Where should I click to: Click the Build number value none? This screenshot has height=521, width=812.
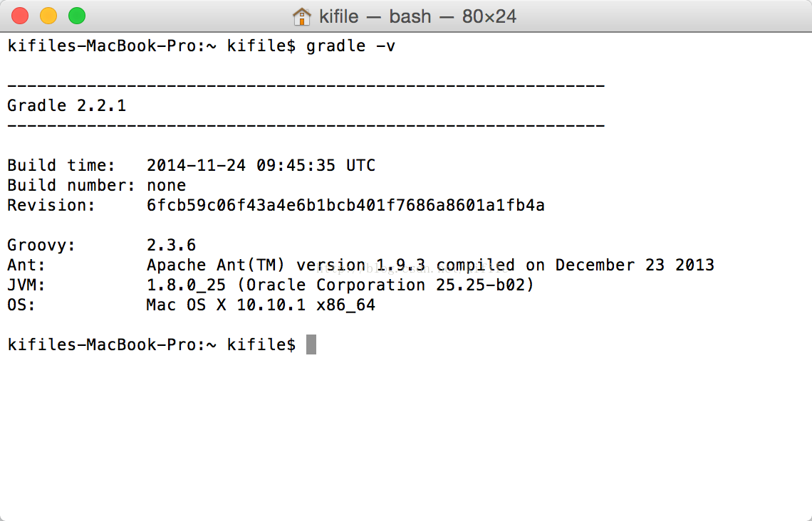point(166,185)
